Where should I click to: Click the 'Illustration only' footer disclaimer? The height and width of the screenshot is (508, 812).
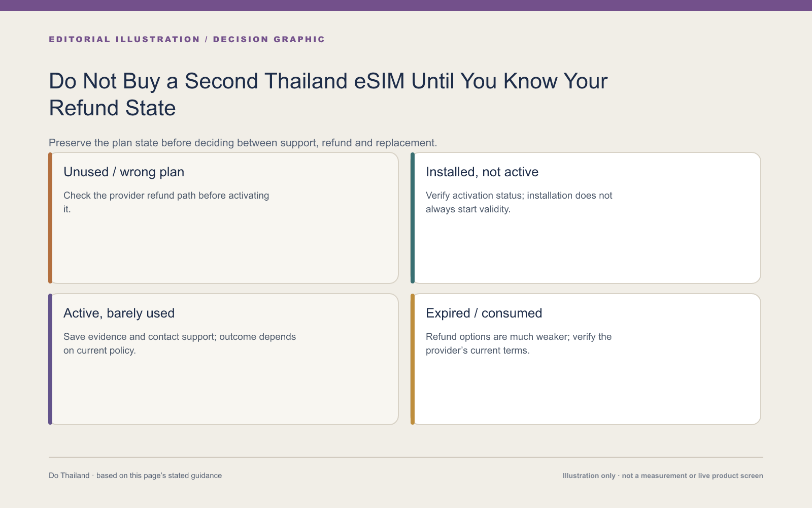coord(663,475)
